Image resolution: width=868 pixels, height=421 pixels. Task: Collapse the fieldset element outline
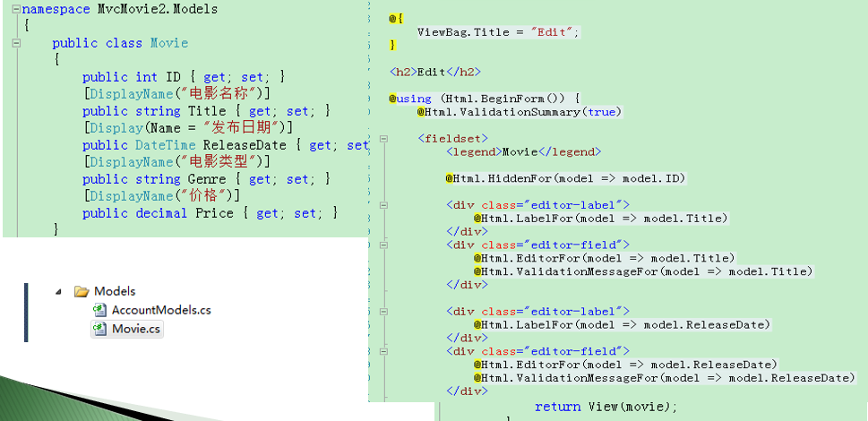tap(384, 139)
